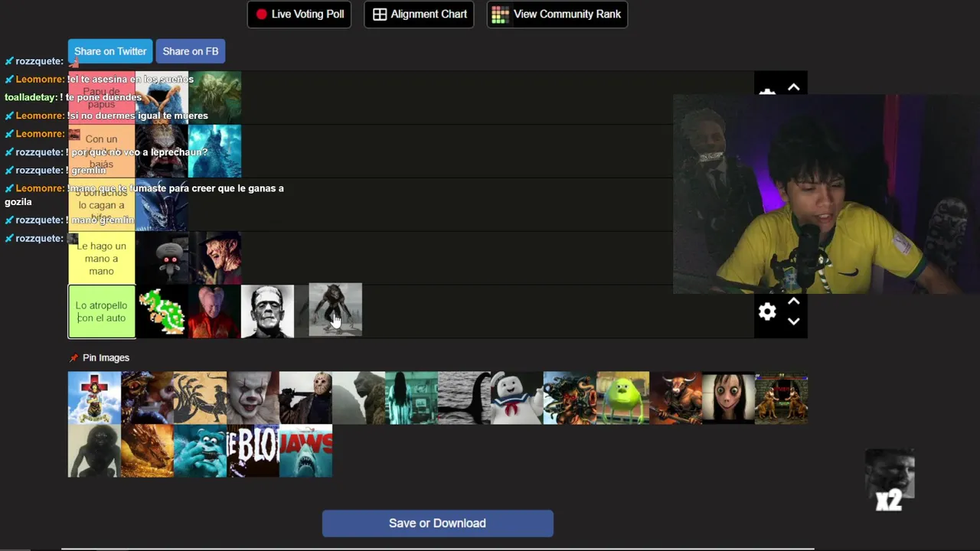Select the Godzilla image in second tier

pos(215,151)
